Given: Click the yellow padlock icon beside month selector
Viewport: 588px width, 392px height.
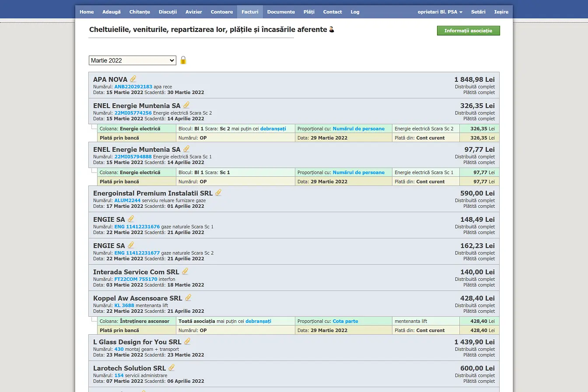Looking at the screenshot, I should [183, 60].
